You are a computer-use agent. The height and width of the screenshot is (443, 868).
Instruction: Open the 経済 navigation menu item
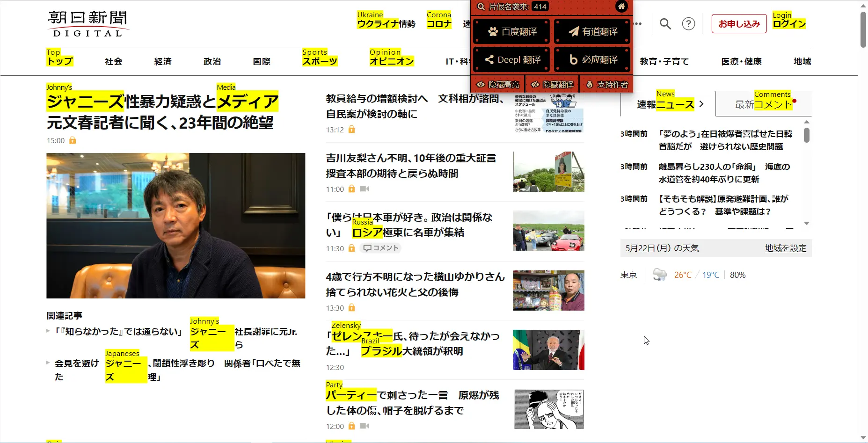point(163,61)
